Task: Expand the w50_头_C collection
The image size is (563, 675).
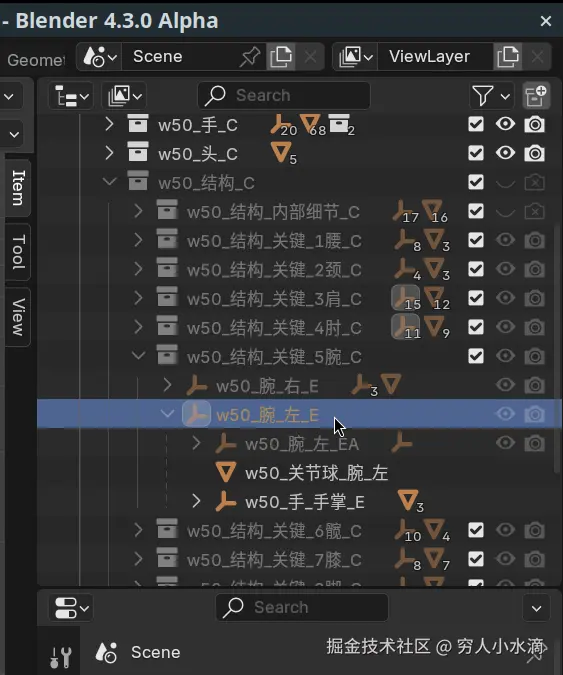Action: click(109, 153)
